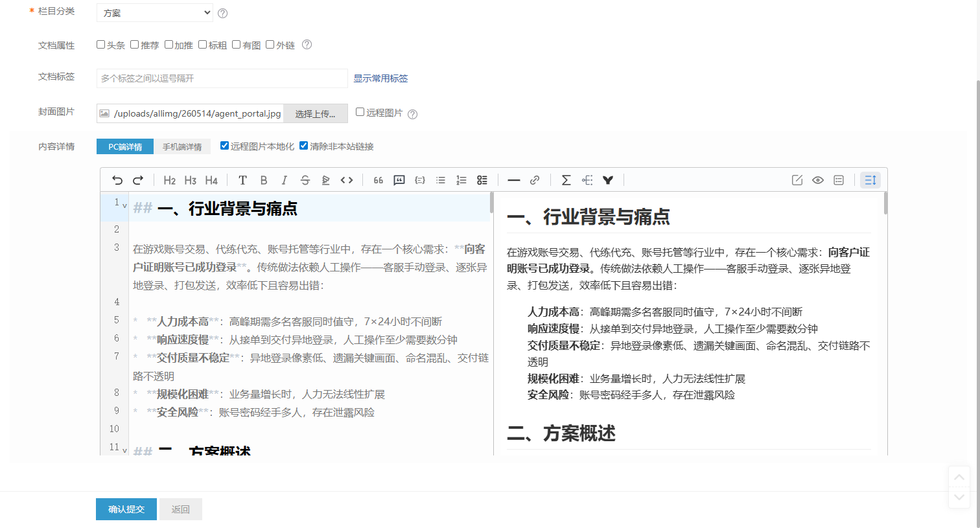Enable the 远程图片 checkbox

(x=360, y=112)
